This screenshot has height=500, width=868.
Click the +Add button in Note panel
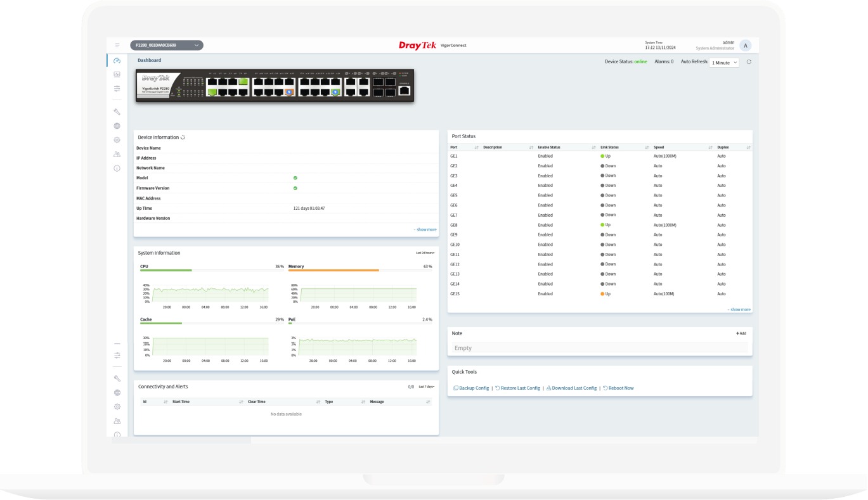(x=741, y=333)
